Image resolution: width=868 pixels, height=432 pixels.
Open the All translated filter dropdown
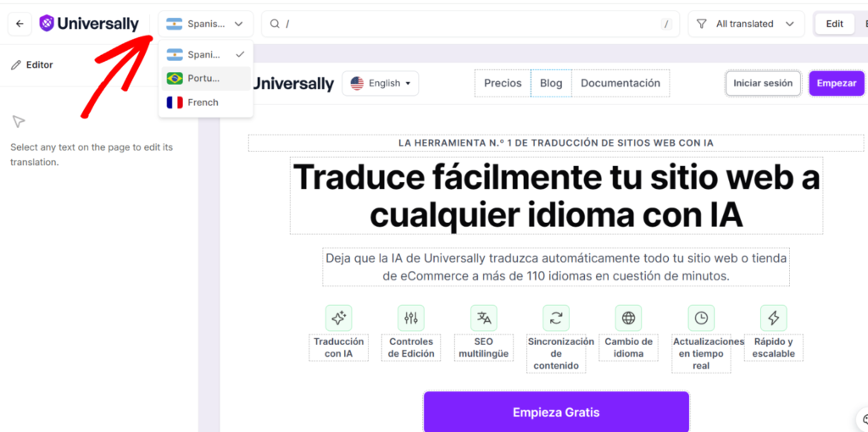click(x=746, y=24)
